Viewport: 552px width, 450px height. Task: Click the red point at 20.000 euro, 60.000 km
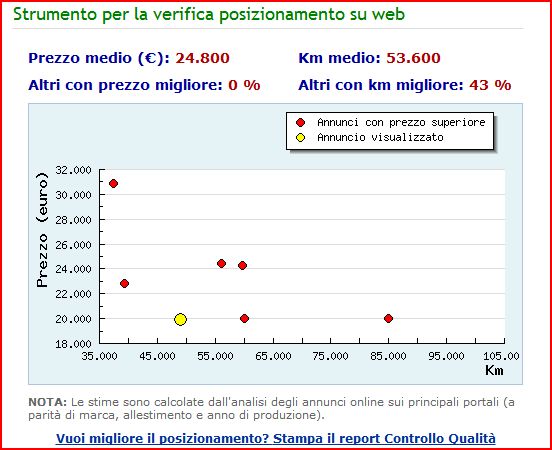coord(244,318)
